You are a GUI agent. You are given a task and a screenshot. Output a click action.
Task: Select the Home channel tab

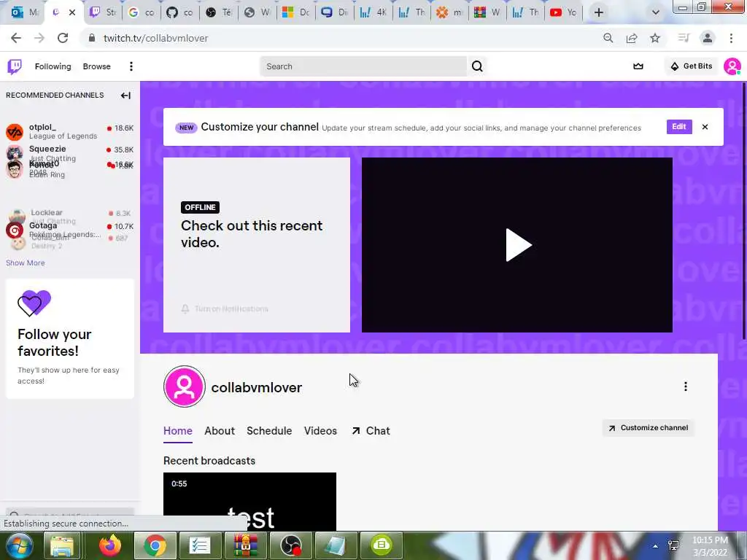click(x=178, y=431)
